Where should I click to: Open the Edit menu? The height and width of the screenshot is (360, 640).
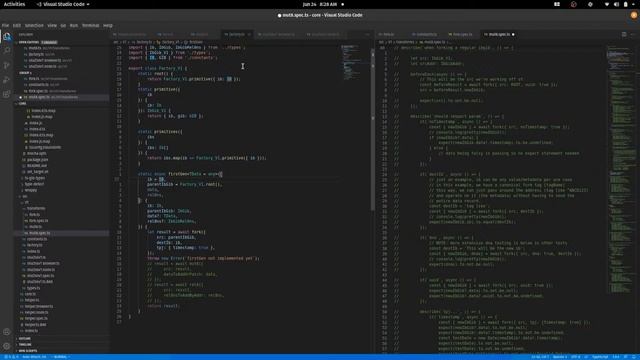[16, 25]
